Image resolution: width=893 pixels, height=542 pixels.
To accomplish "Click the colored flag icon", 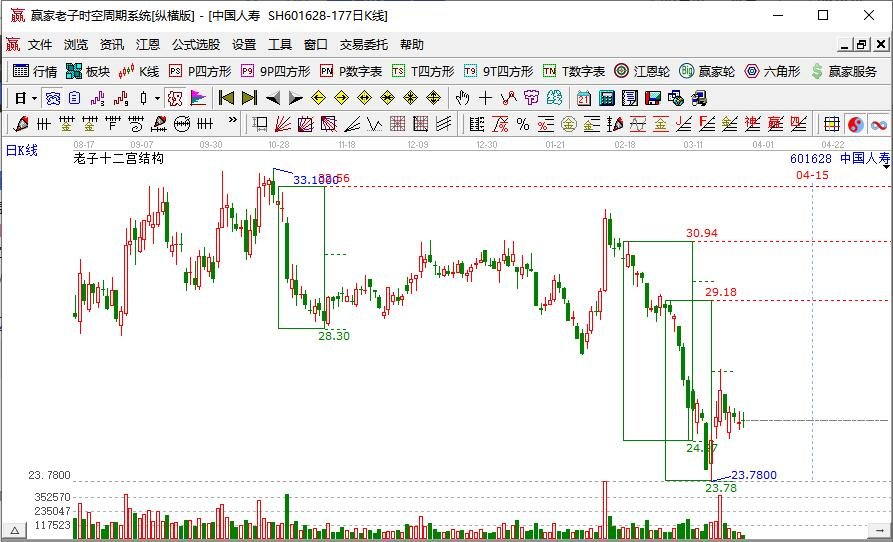I will (198, 98).
